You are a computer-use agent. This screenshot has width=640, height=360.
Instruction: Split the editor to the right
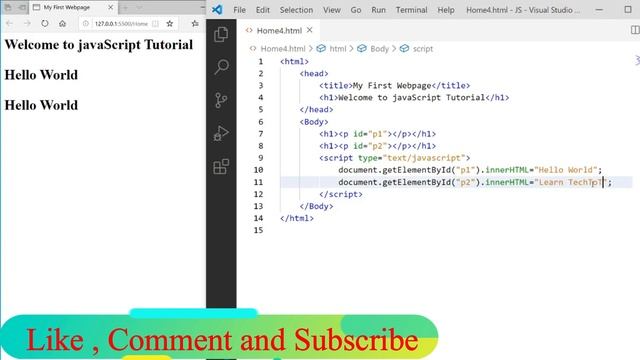pos(635,30)
